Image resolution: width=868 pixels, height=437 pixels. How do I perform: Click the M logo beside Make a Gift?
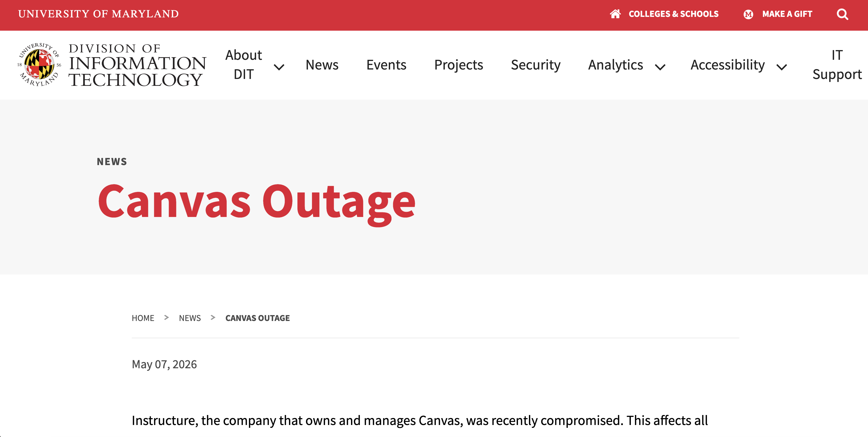pyautogui.click(x=748, y=14)
